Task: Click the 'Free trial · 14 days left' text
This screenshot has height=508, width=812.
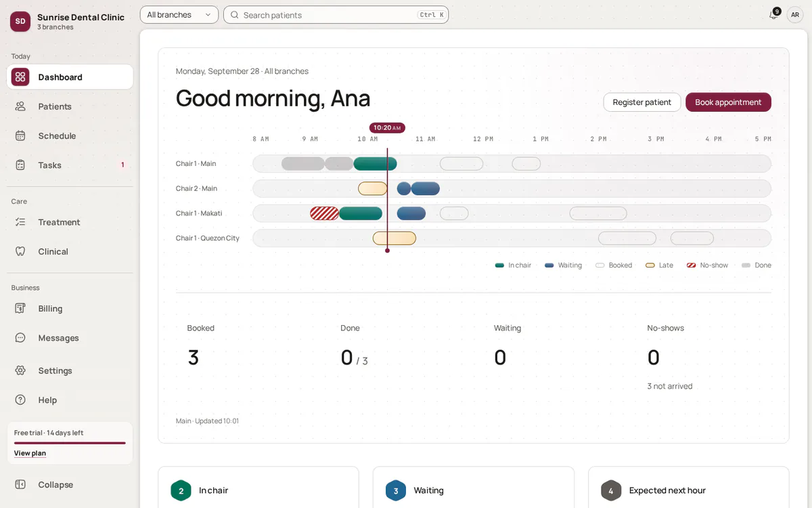Action: click(x=49, y=433)
